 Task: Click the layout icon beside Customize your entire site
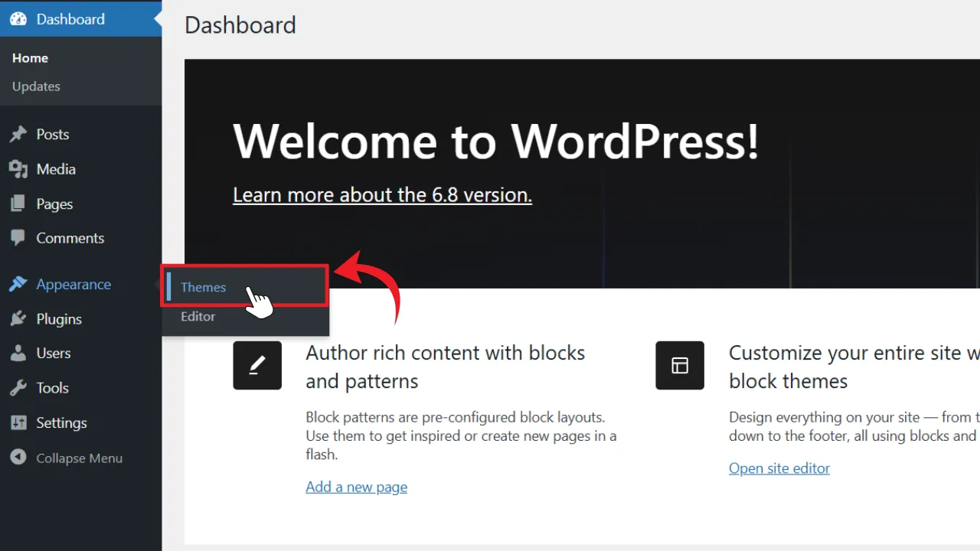(x=680, y=366)
